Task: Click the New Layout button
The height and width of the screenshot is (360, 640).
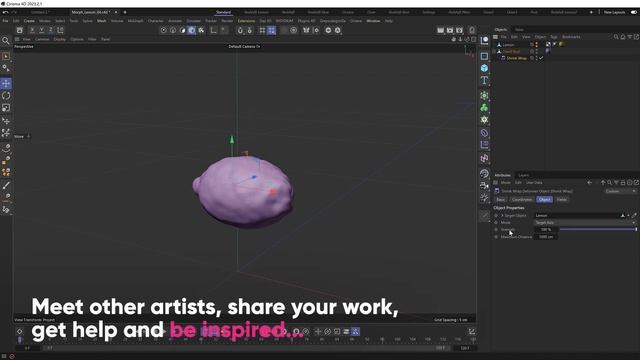Action: click(614, 12)
